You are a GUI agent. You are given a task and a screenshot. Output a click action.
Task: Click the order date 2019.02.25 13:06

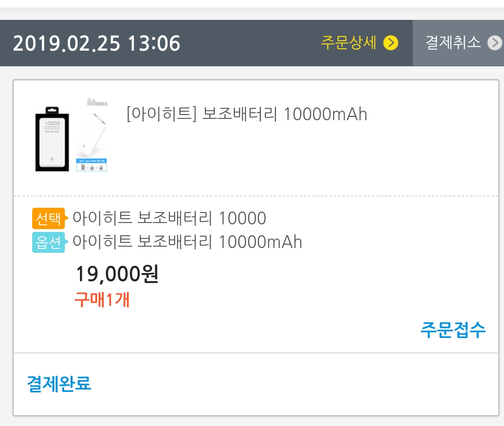point(97,44)
